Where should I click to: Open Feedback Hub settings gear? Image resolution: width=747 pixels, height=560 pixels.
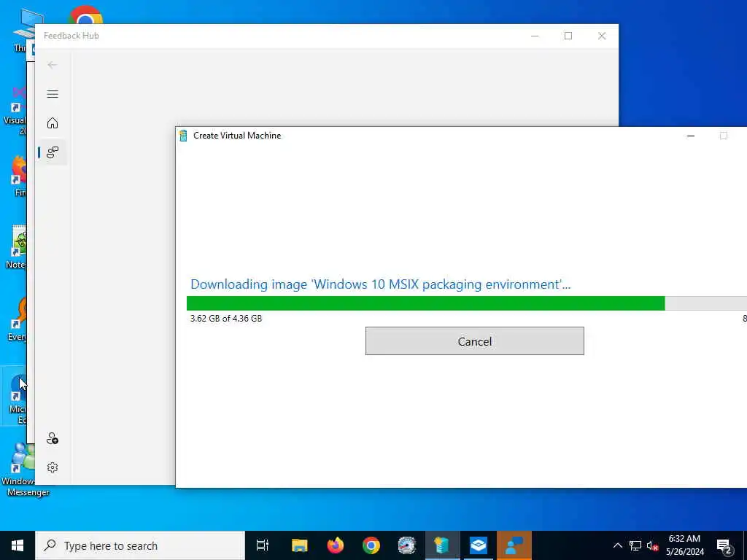pos(53,467)
